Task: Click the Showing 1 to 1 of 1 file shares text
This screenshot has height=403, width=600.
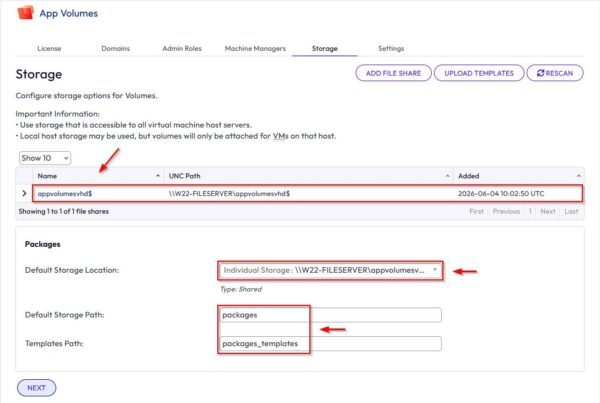Action: [64, 211]
